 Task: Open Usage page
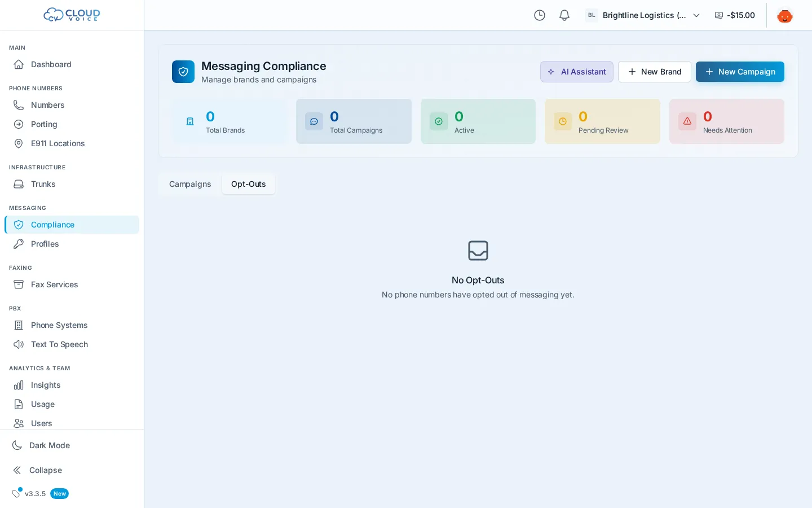click(72, 404)
